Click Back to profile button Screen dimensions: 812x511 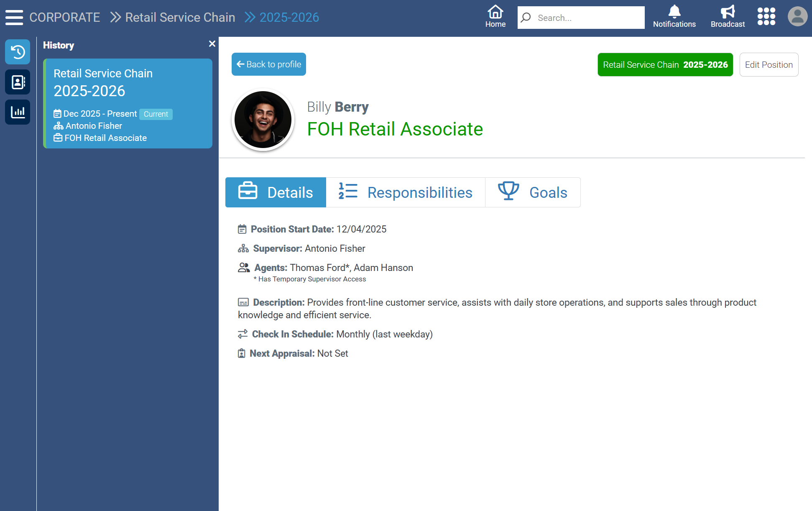[269, 64]
